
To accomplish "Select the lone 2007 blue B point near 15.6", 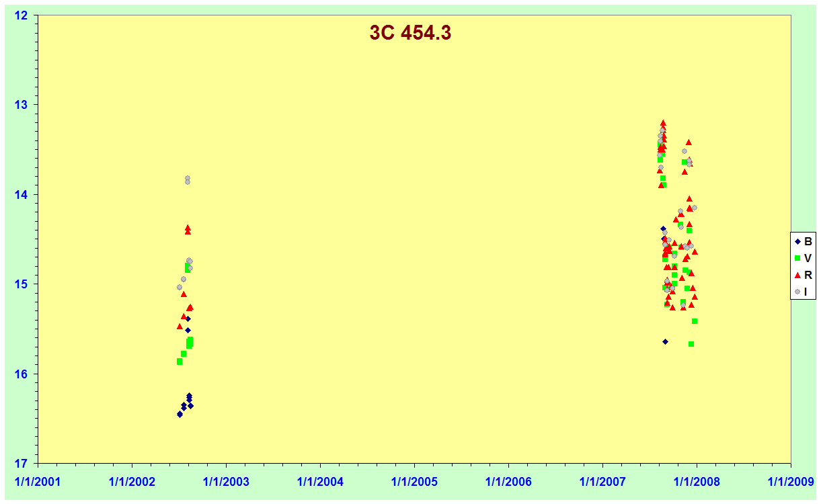I will coord(665,341).
